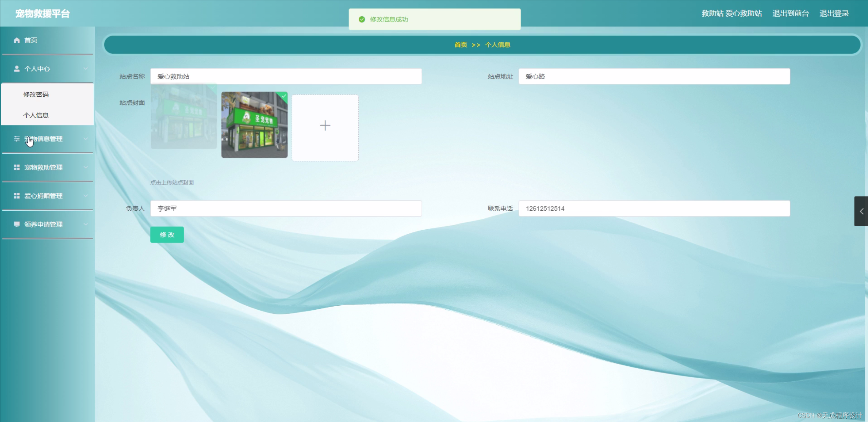Collapse the 个人中心 menu chevron

(x=86, y=69)
